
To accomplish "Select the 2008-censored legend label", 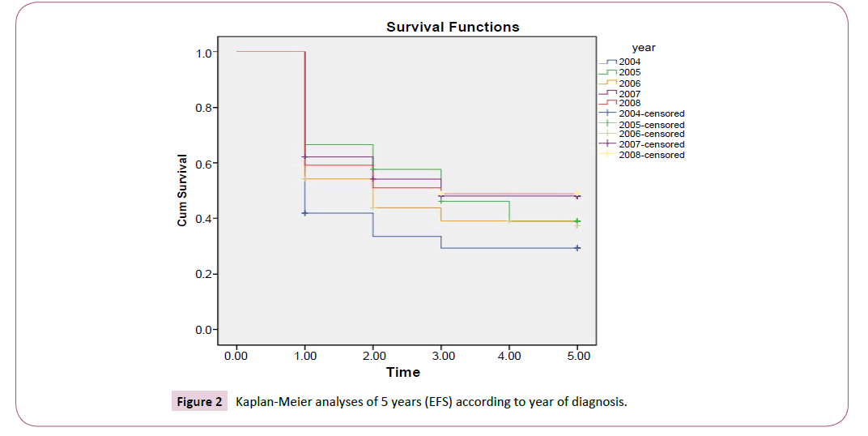I will coord(651,155).
